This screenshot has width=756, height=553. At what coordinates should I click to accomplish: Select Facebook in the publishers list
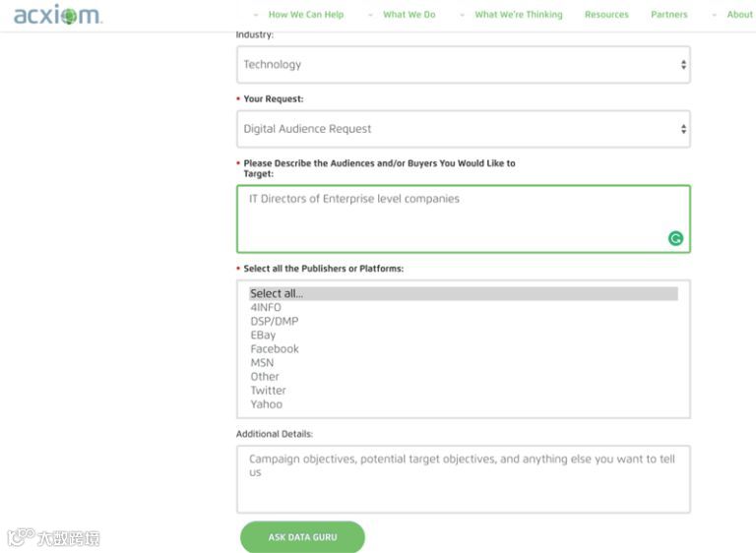(275, 349)
